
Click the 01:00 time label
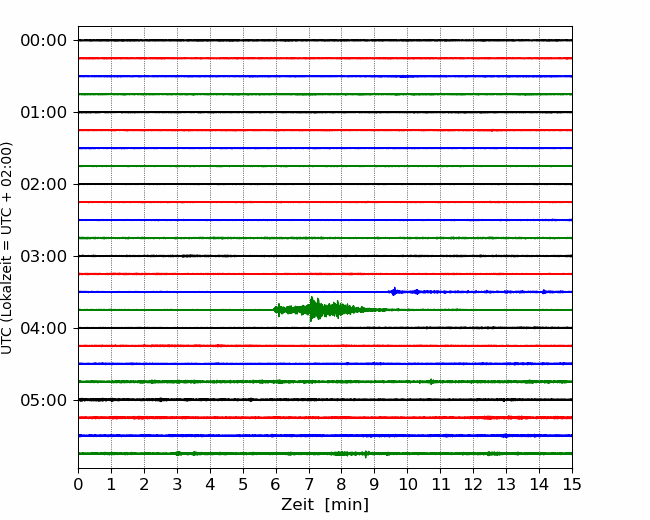(44, 112)
